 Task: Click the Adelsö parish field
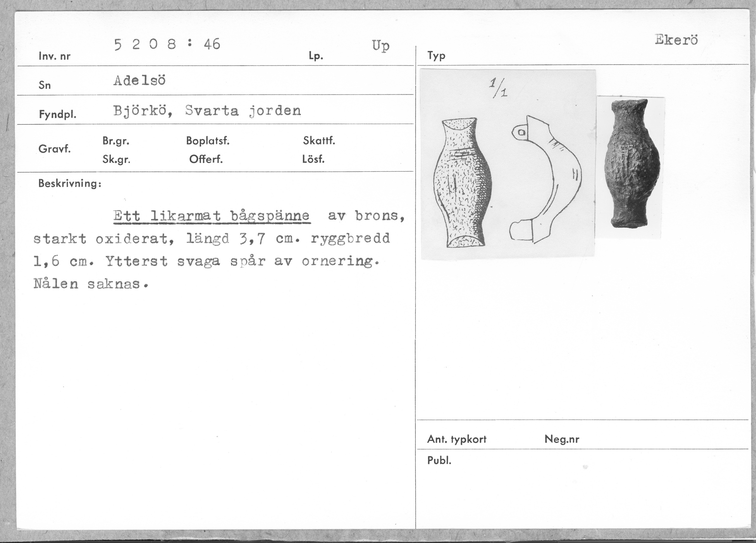point(139,81)
